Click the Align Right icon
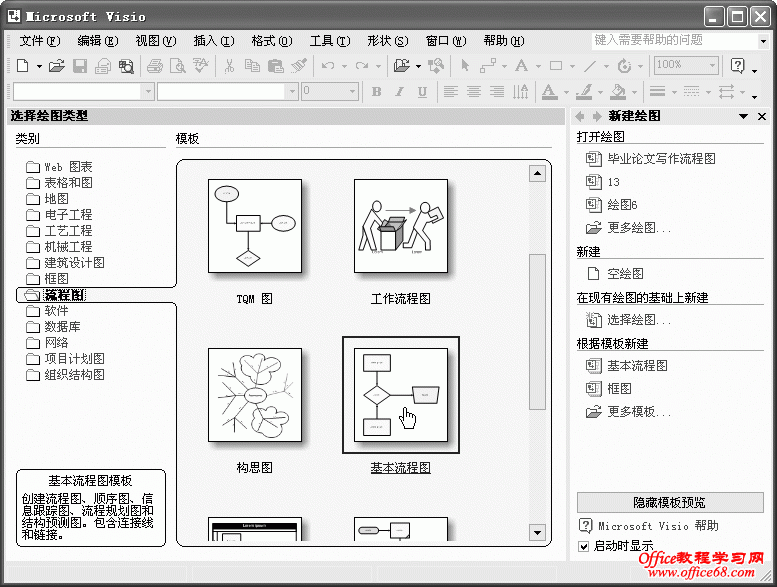 (x=497, y=92)
